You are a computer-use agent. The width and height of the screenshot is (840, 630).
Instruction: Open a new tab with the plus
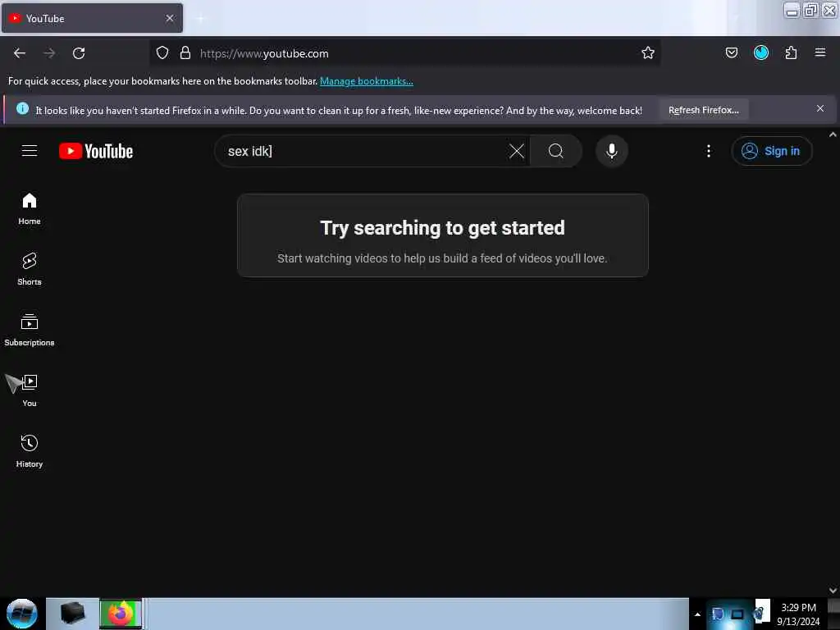tap(200, 19)
